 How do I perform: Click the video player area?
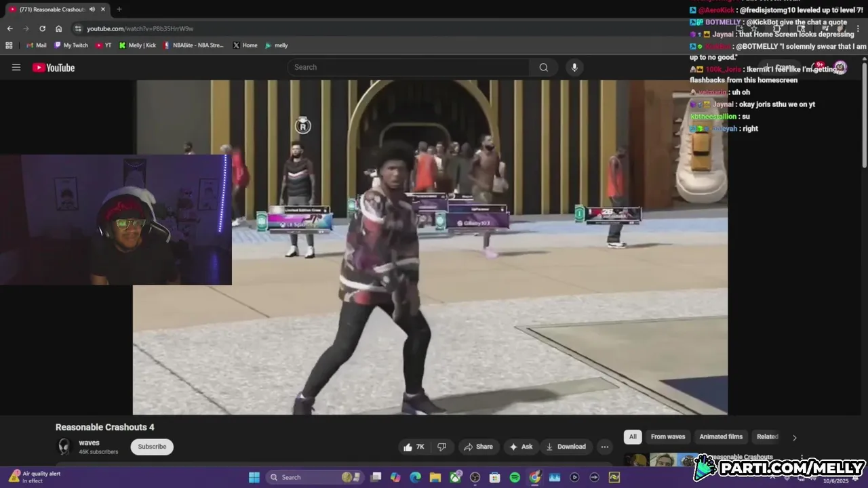pos(430,247)
